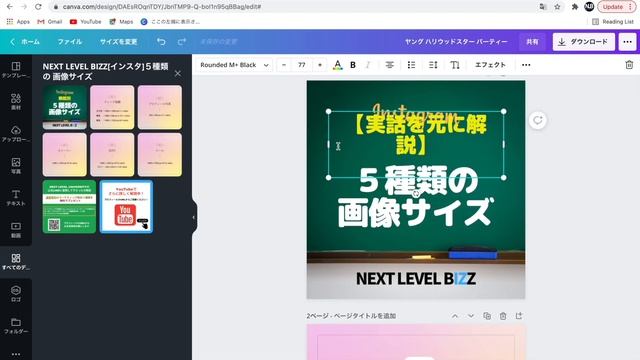Image resolution: width=640 pixels, height=360 pixels.
Task: Open the Resize menu
Action: 119,42
